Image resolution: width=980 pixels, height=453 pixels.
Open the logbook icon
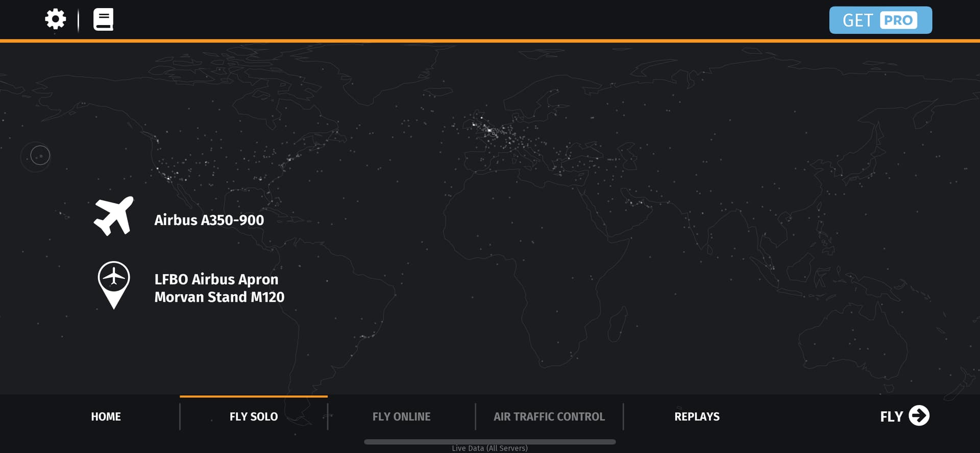tap(103, 19)
